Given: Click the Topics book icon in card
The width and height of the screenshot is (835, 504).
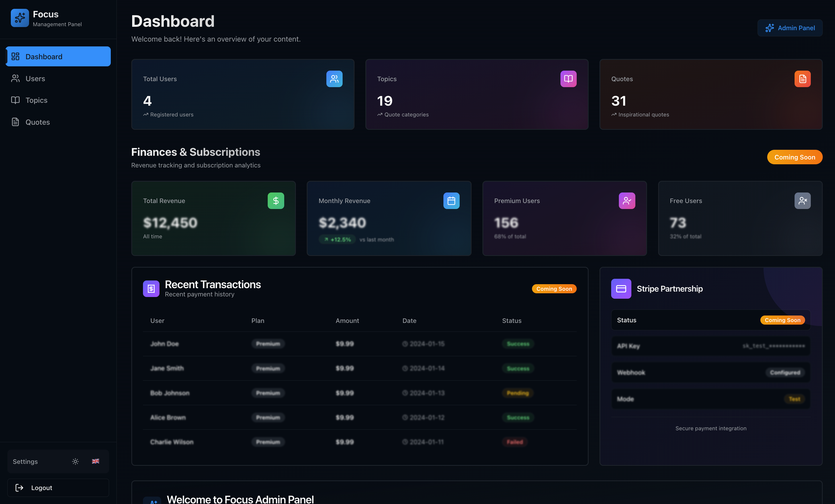Looking at the screenshot, I should pyautogui.click(x=568, y=79).
